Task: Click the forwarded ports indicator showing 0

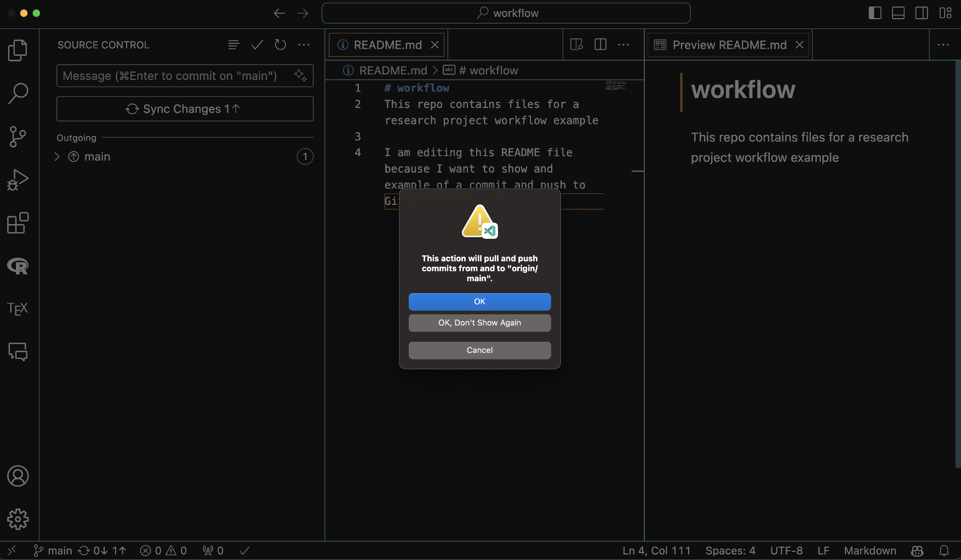Action: 213,551
